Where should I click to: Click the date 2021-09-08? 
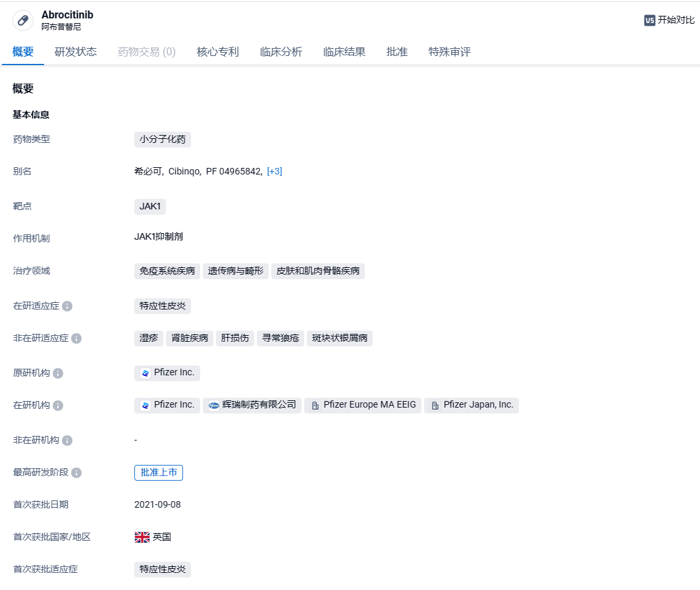pyautogui.click(x=157, y=505)
